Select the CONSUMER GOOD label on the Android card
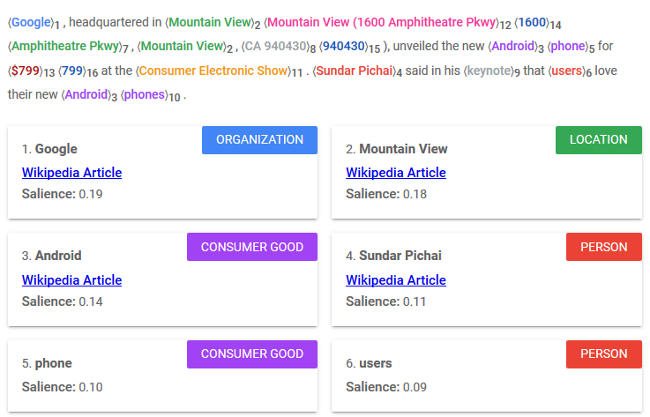This screenshot has width=650, height=417. point(252,247)
